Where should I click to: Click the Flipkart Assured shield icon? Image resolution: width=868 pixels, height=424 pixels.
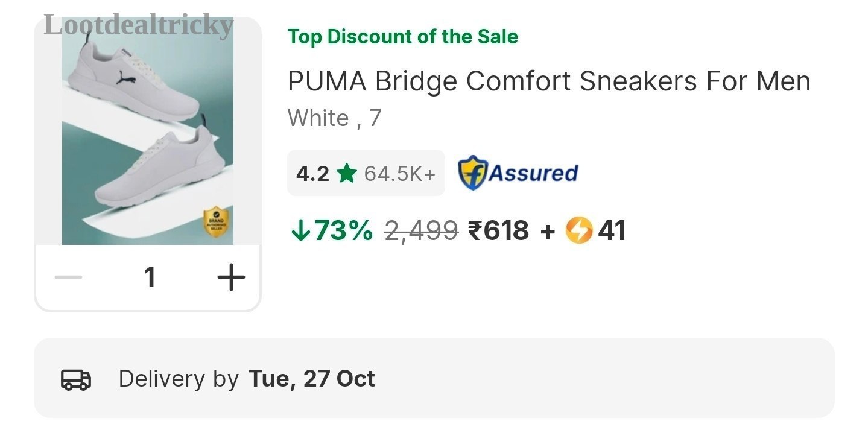click(472, 173)
